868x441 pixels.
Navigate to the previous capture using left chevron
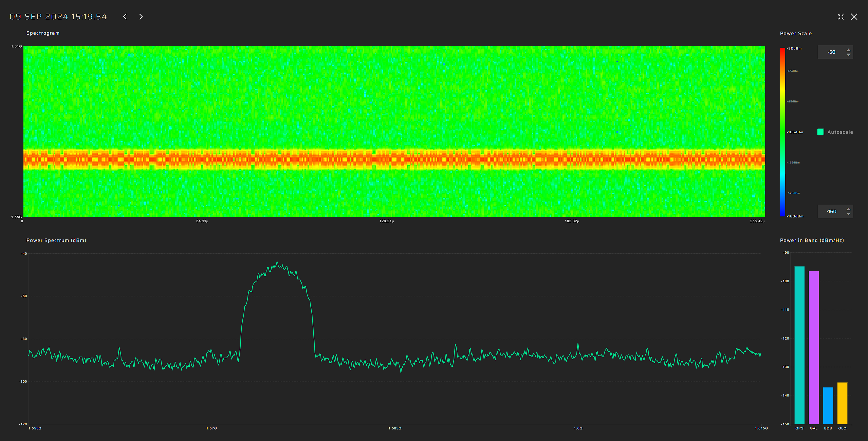[125, 16]
